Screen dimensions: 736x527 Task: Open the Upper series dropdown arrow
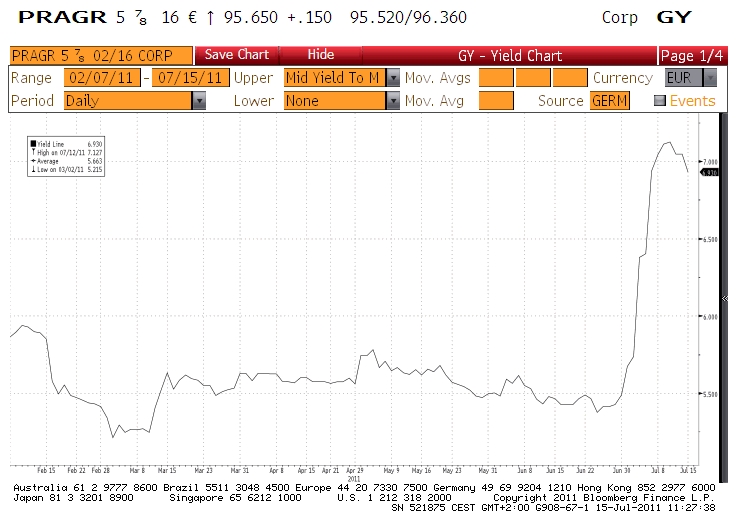pyautogui.click(x=393, y=78)
